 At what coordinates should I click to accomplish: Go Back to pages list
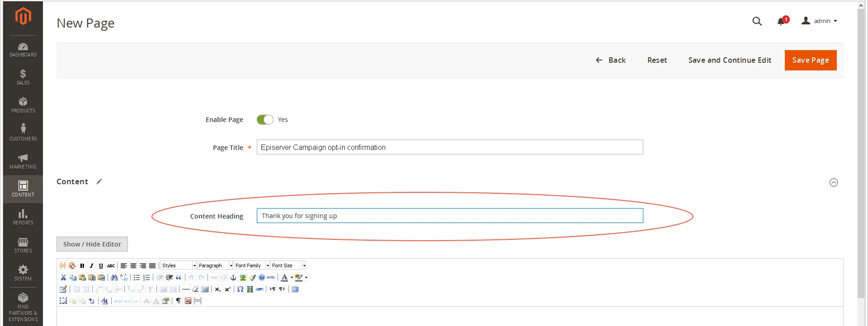(x=611, y=60)
